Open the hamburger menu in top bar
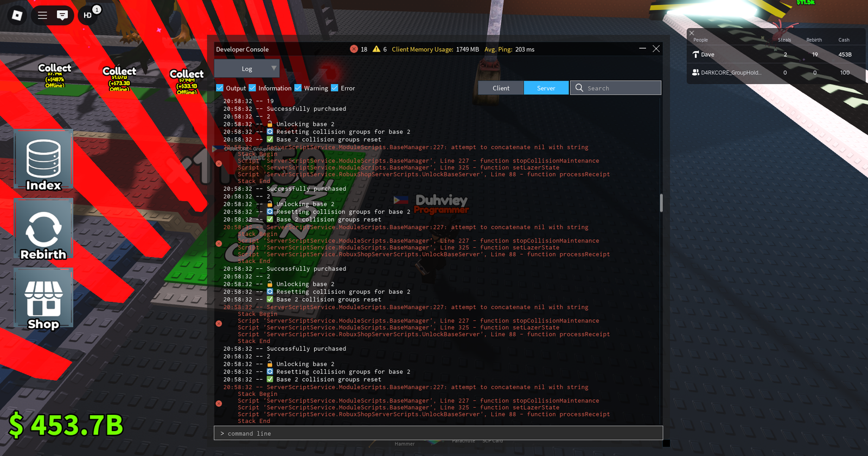This screenshot has width=868, height=456. 42,15
